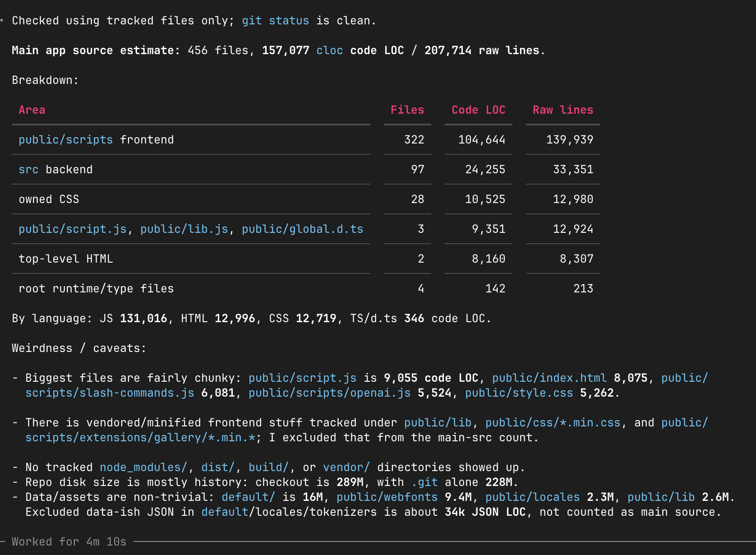Select the '322' files cell

coord(414,140)
